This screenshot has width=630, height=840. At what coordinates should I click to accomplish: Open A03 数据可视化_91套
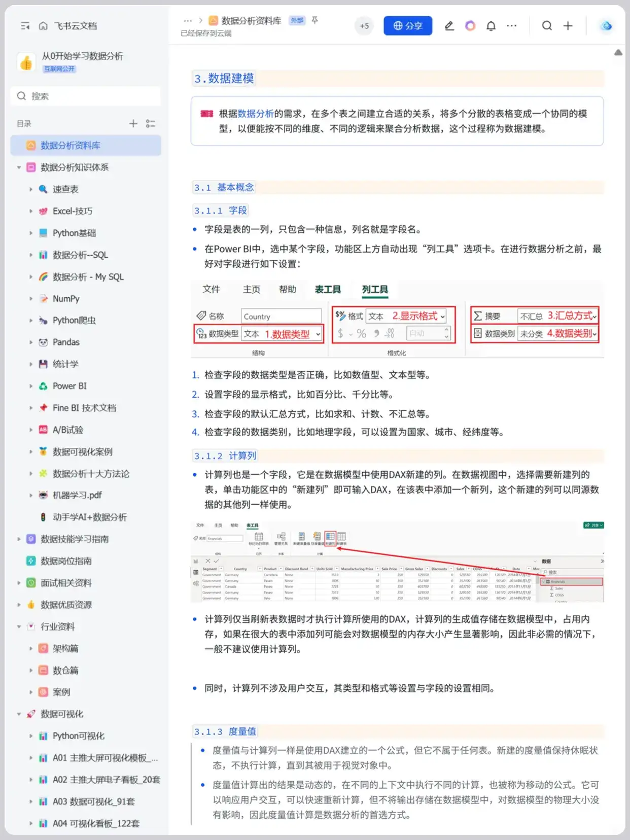(94, 801)
